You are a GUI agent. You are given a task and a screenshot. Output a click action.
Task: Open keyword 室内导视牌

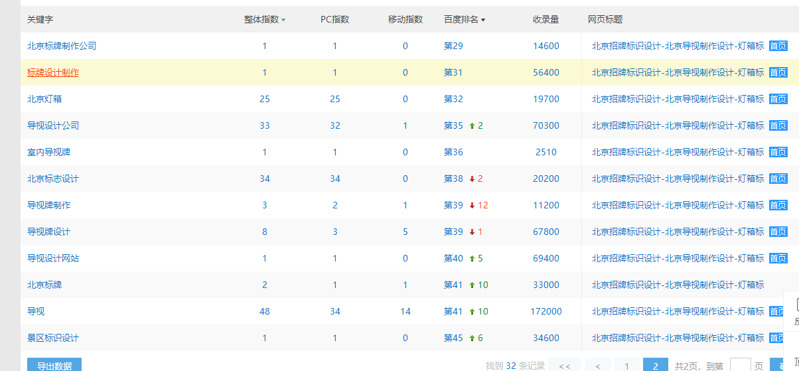point(49,152)
